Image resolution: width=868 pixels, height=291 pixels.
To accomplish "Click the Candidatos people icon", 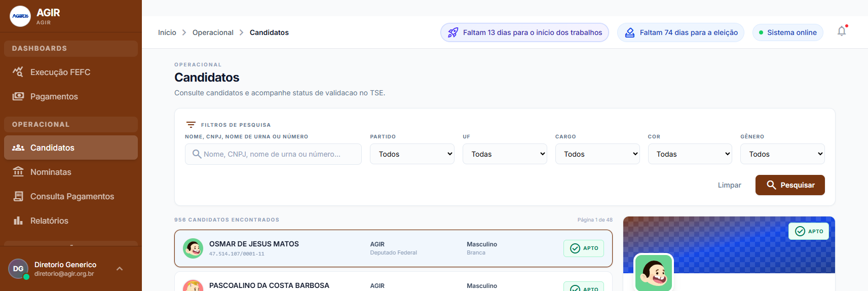I will point(18,148).
